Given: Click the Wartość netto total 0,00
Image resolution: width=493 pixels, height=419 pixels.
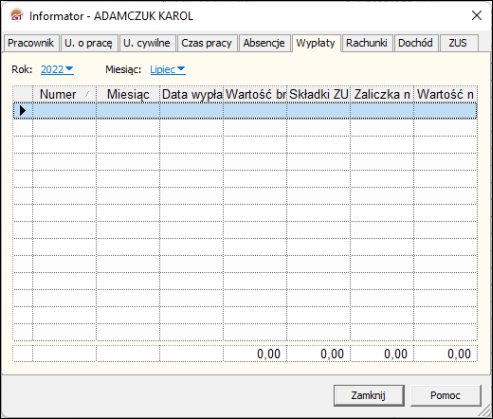Looking at the screenshot, I should pyautogui.click(x=446, y=354).
